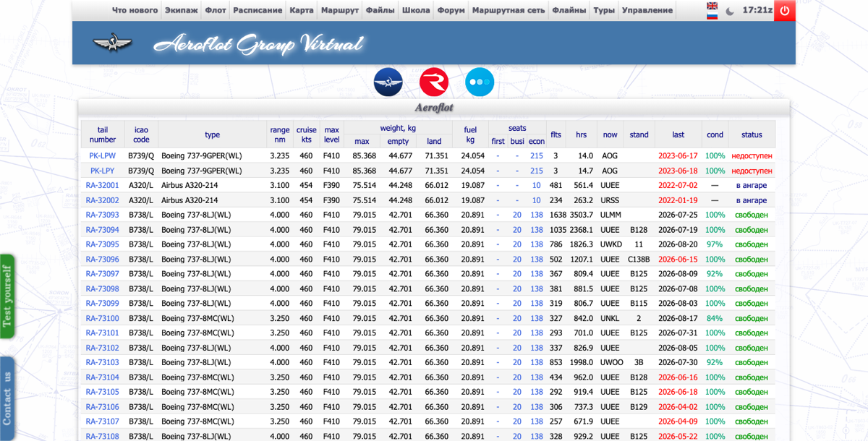The width and height of the screenshot is (868, 441).
Task: Click the 'status' column header
Action: click(x=752, y=134)
